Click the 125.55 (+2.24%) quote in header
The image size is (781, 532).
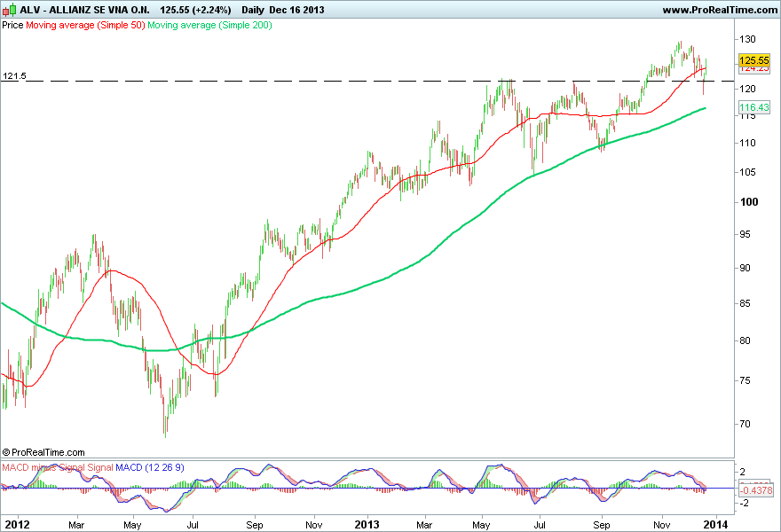click(x=195, y=10)
